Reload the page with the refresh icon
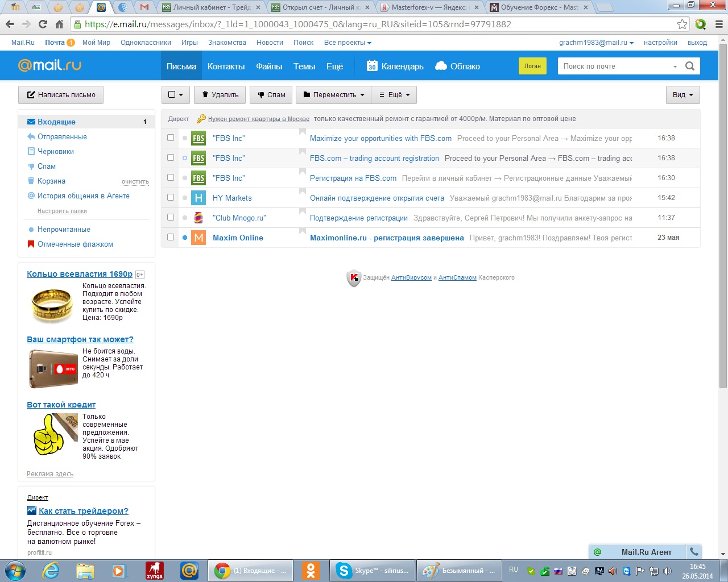This screenshot has height=582, width=728. [43, 24]
